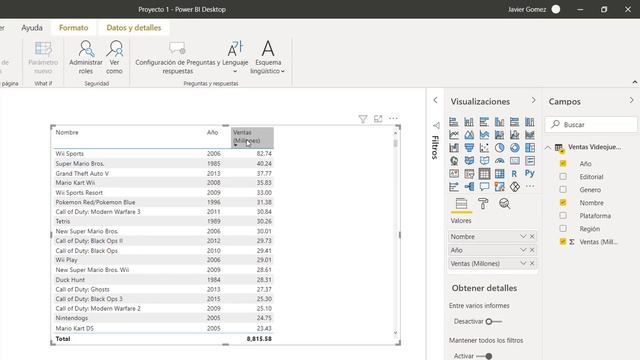
Task: Select the clustered column chart visualization
Action: (x=499, y=122)
